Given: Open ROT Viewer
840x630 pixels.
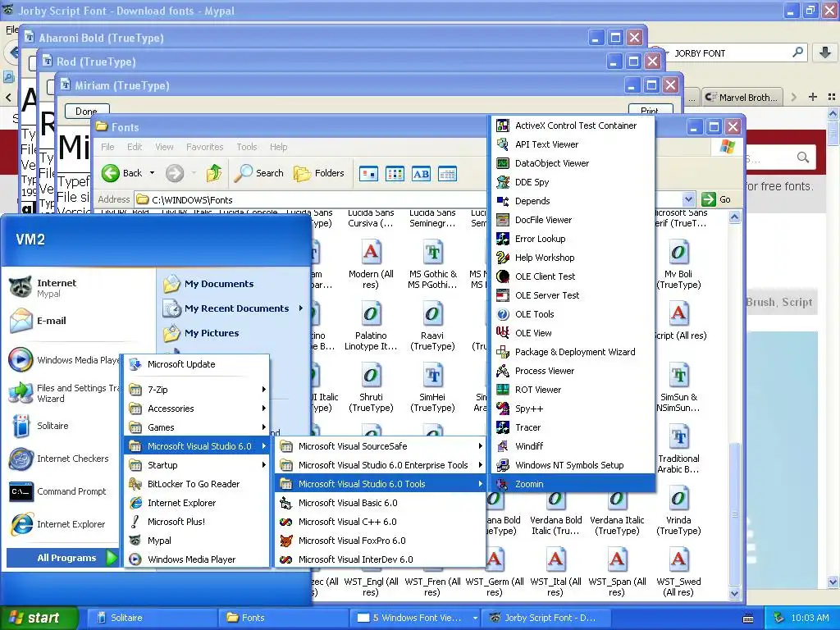Looking at the screenshot, I should pos(573,390).
